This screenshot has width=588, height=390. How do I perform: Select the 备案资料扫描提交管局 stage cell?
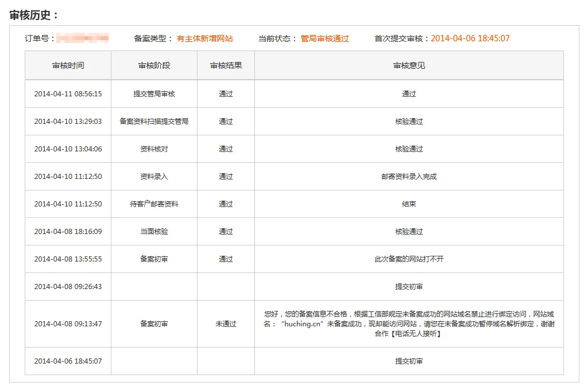pyautogui.click(x=154, y=122)
